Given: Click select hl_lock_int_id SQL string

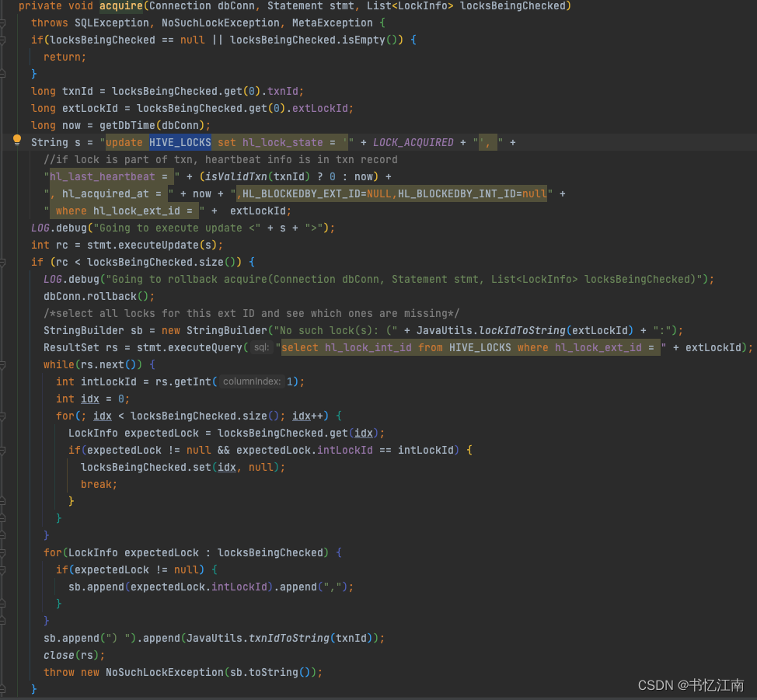Looking at the screenshot, I should coord(471,347).
